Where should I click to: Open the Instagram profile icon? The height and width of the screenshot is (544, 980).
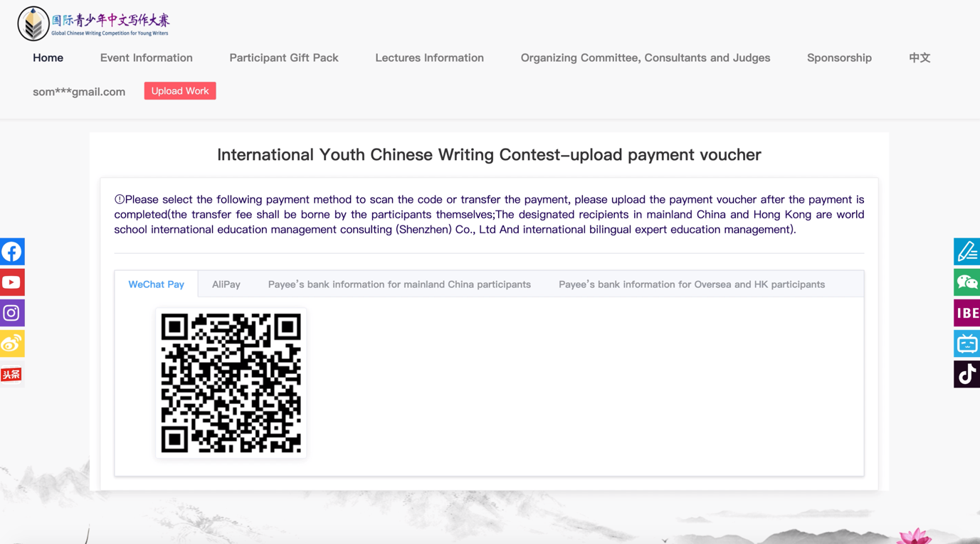pos(12,313)
